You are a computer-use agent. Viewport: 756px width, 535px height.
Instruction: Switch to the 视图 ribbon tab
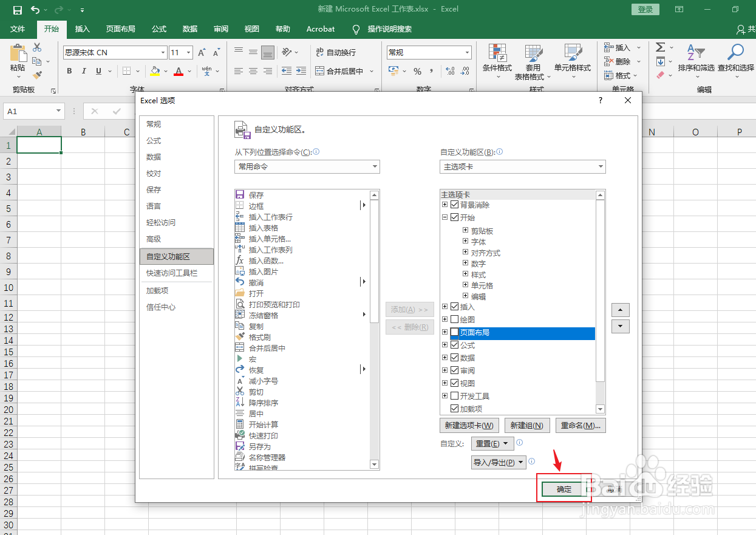[x=251, y=29]
